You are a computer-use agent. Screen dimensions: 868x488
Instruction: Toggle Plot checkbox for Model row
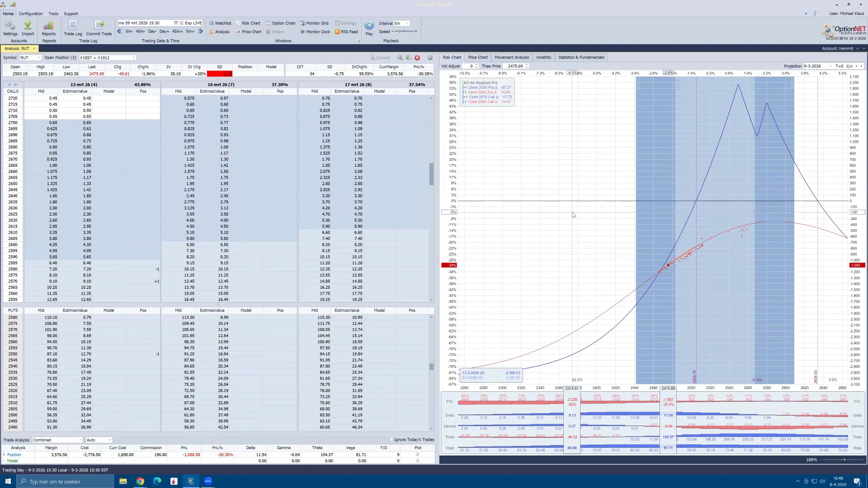pyautogui.click(x=417, y=461)
